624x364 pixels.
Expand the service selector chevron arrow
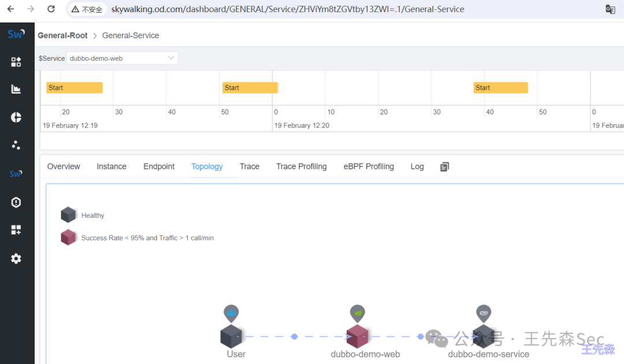coord(171,58)
